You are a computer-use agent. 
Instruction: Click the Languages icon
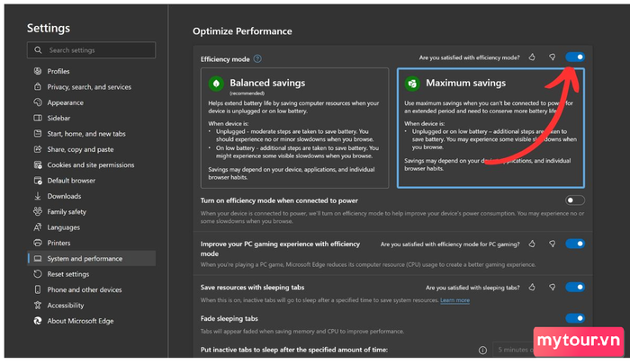[38, 227]
